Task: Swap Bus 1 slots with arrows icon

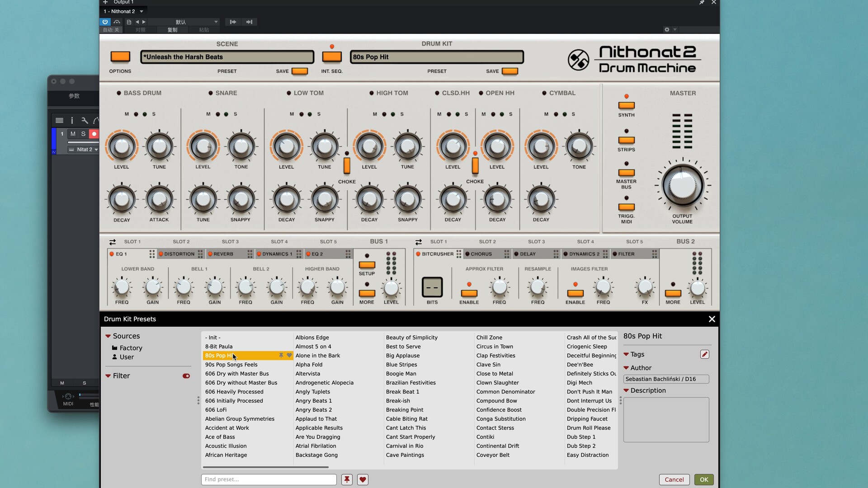Action: pos(113,242)
